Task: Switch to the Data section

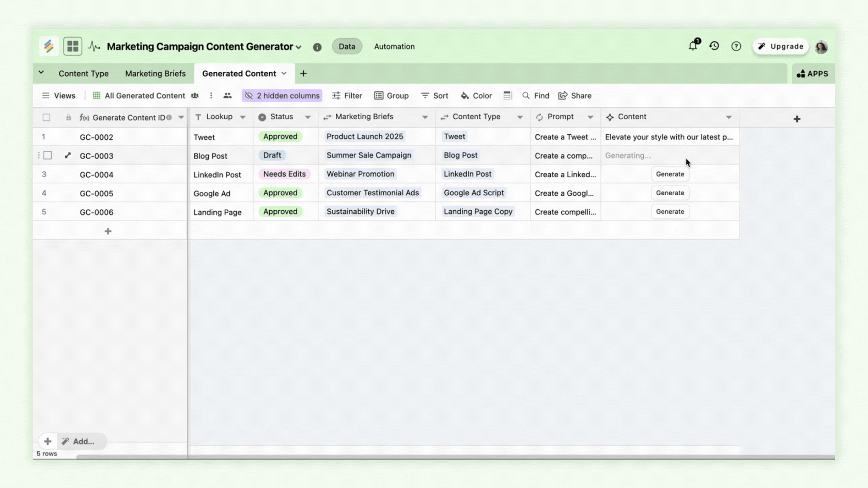Action: [347, 46]
